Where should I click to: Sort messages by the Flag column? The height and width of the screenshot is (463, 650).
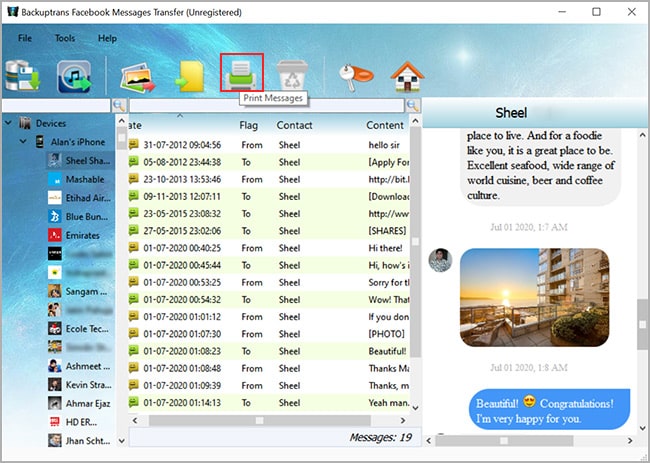pos(249,125)
